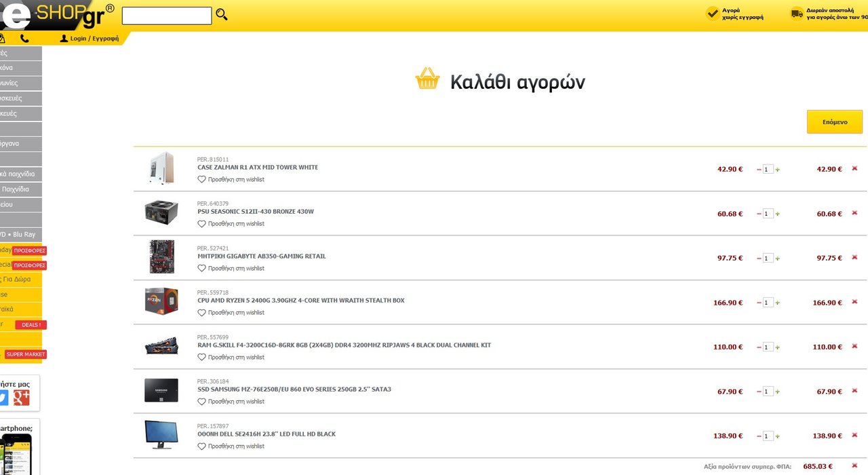
Task: Click the phone contact icon
Action: 25,39
